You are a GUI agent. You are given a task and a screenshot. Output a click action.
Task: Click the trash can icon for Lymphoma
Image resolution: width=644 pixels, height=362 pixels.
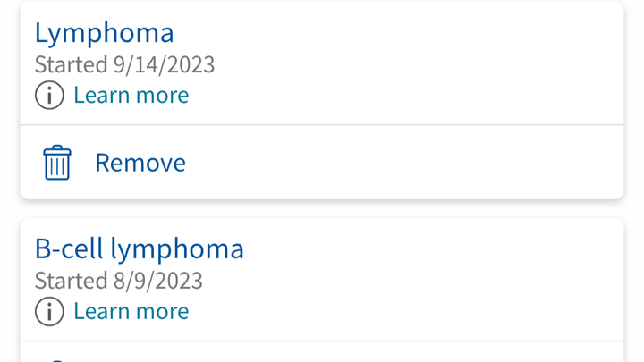57,163
